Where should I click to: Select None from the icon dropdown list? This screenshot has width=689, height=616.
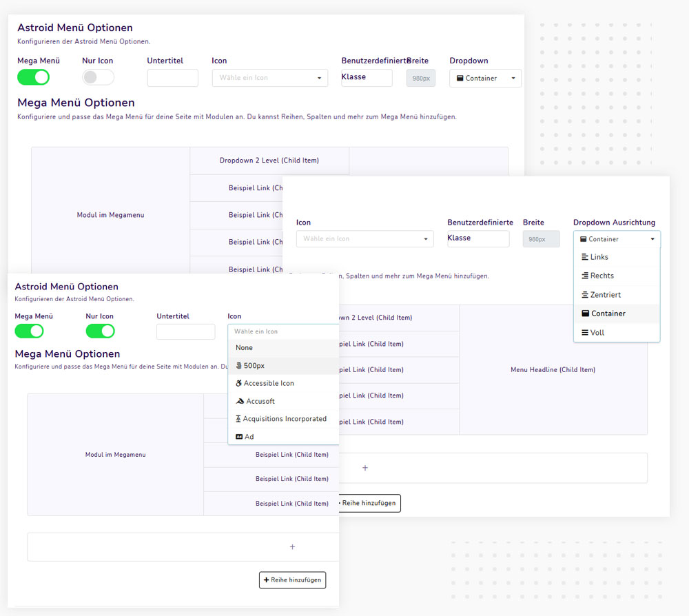click(x=245, y=348)
